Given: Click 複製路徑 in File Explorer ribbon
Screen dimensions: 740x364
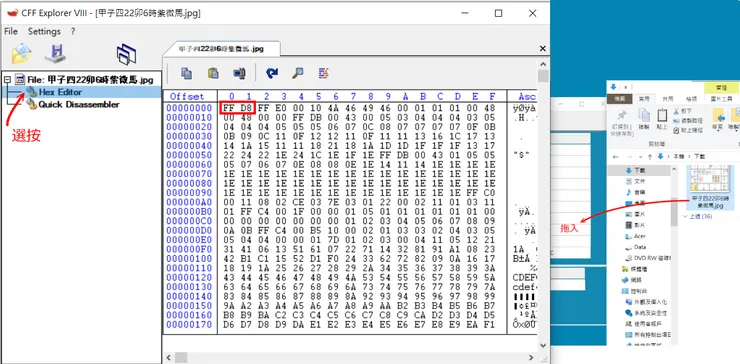Looking at the screenshot, I should pos(688,120).
